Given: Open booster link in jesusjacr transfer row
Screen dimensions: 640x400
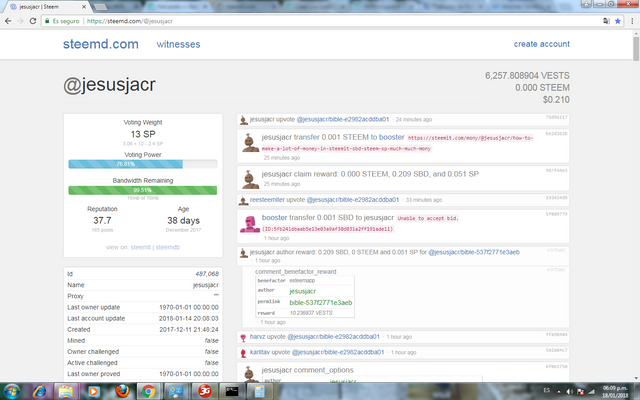Looking at the screenshot, I should tap(391, 137).
